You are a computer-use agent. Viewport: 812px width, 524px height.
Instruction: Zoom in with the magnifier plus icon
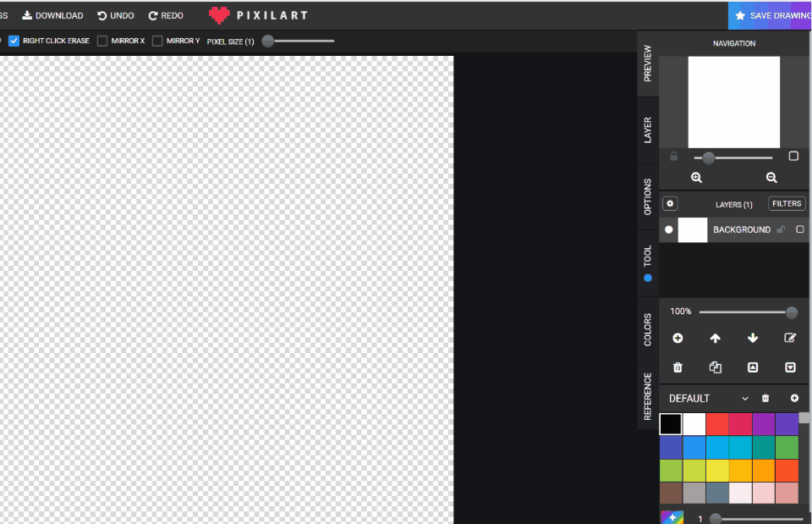[x=696, y=178]
